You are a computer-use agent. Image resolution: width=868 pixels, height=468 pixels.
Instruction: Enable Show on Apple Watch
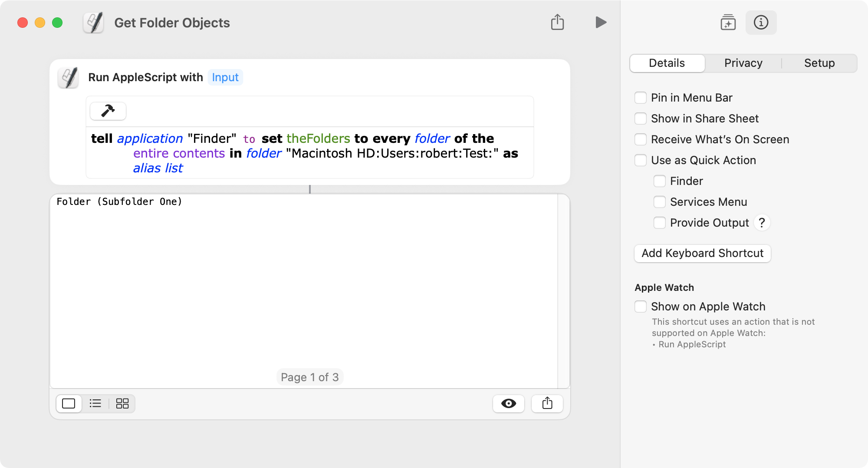coord(641,307)
